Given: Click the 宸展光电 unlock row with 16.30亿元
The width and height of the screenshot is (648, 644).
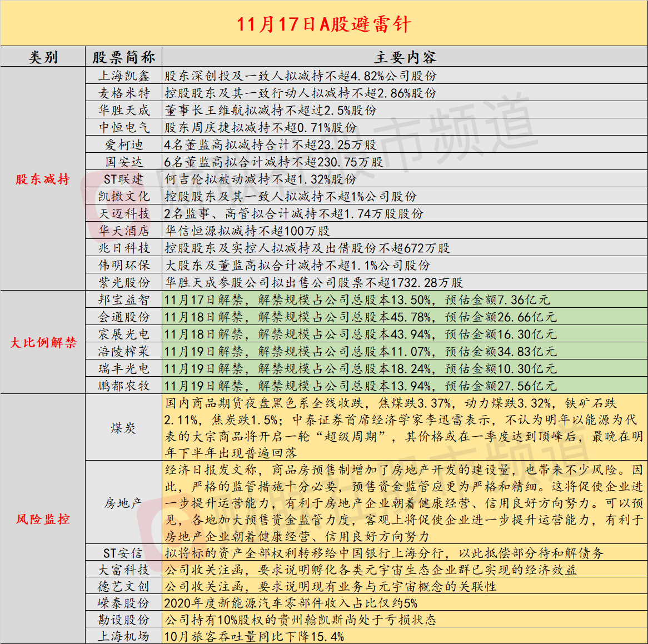Looking at the screenshot, I should tap(405, 334).
